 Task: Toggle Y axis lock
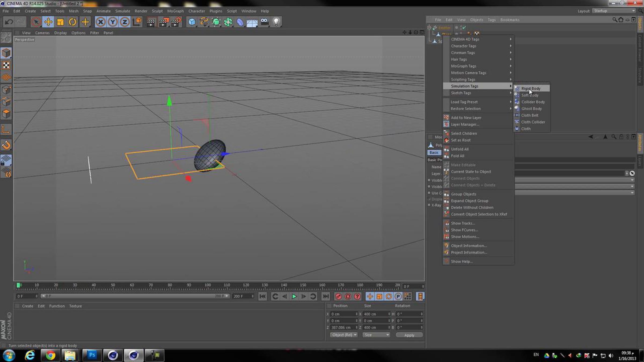pos(113,22)
